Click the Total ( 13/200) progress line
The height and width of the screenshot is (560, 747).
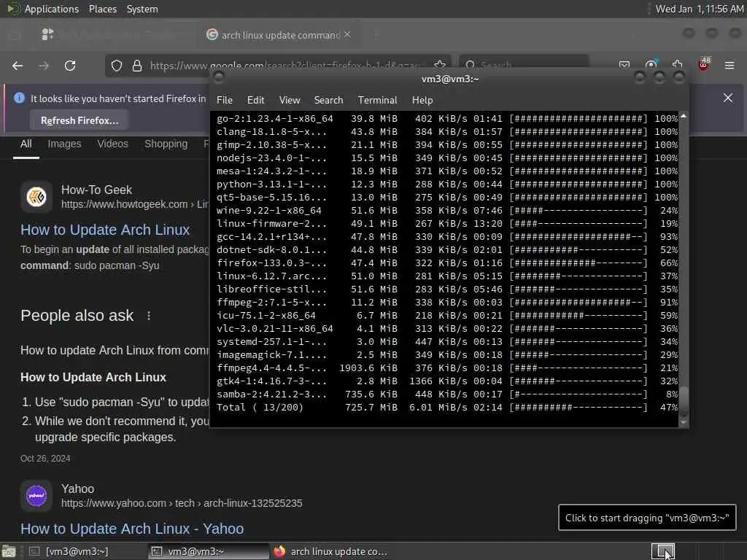pyautogui.click(x=447, y=407)
